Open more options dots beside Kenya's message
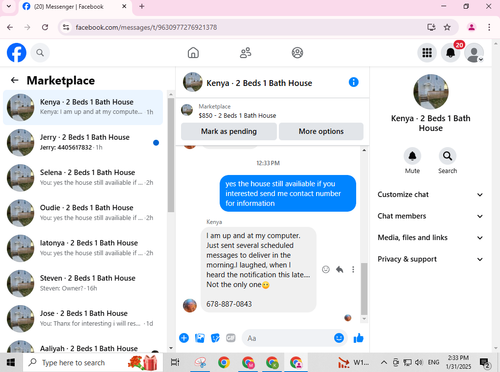Viewport: 500px width, 372px height. point(353,269)
